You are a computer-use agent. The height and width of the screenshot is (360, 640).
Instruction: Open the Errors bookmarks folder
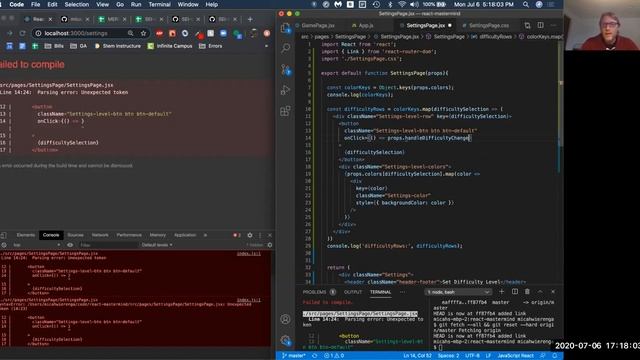(211, 46)
